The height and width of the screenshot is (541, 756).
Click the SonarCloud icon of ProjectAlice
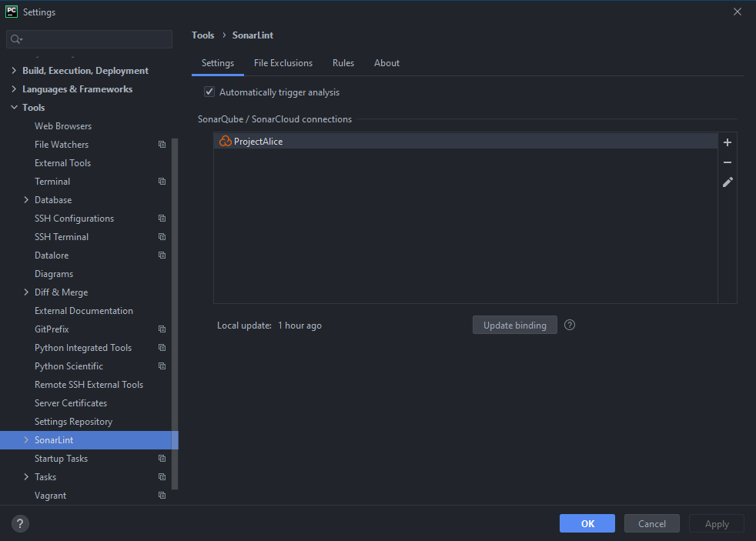[x=225, y=141]
